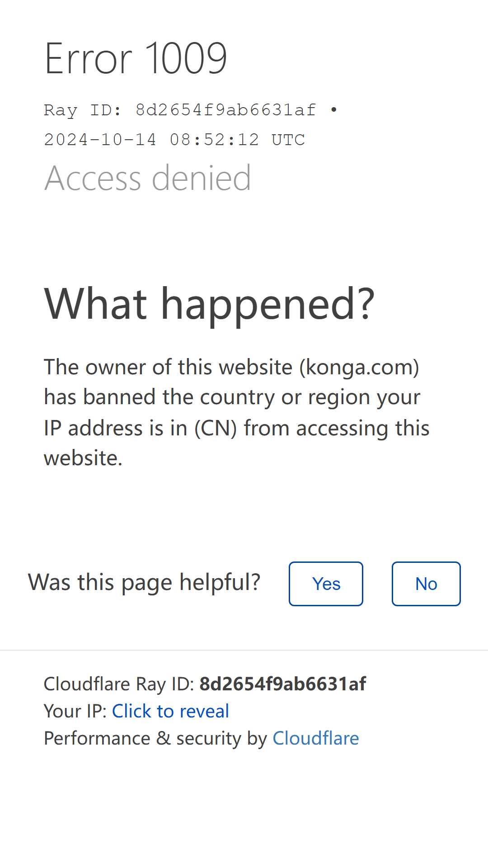Reveal your IP via Click to reveal

coord(170,711)
